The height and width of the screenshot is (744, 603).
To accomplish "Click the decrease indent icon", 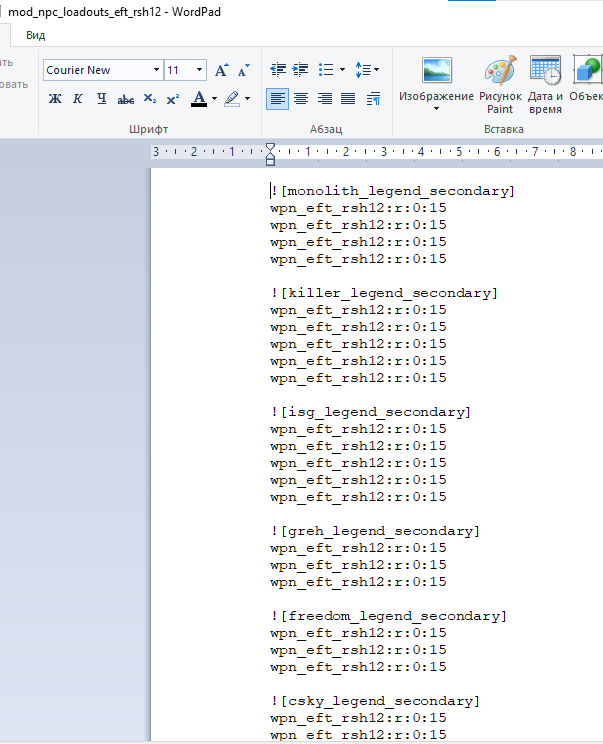I will [x=278, y=70].
